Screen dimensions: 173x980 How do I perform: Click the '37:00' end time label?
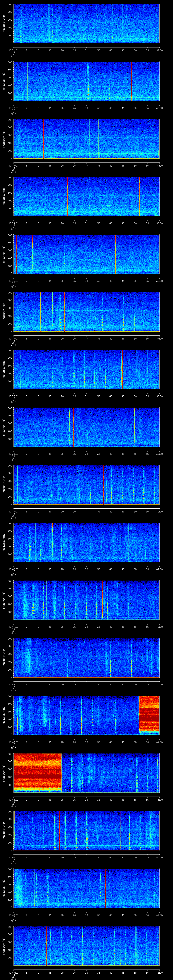[x=159, y=339]
